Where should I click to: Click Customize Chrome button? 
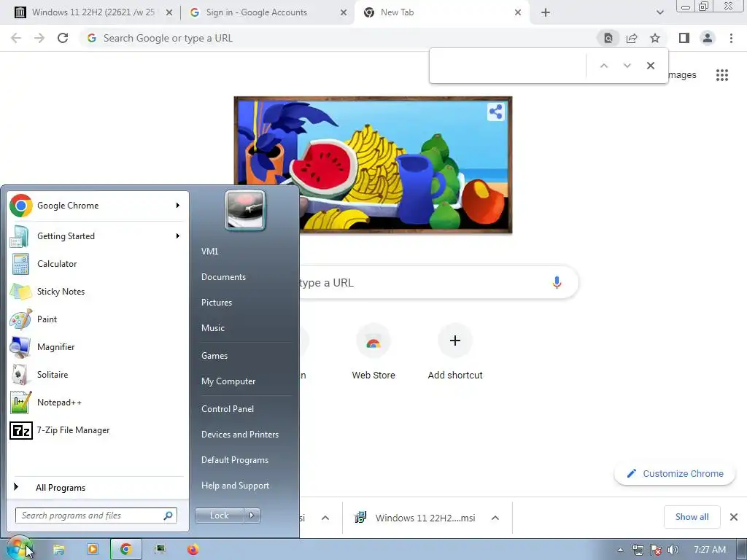pyautogui.click(x=675, y=474)
